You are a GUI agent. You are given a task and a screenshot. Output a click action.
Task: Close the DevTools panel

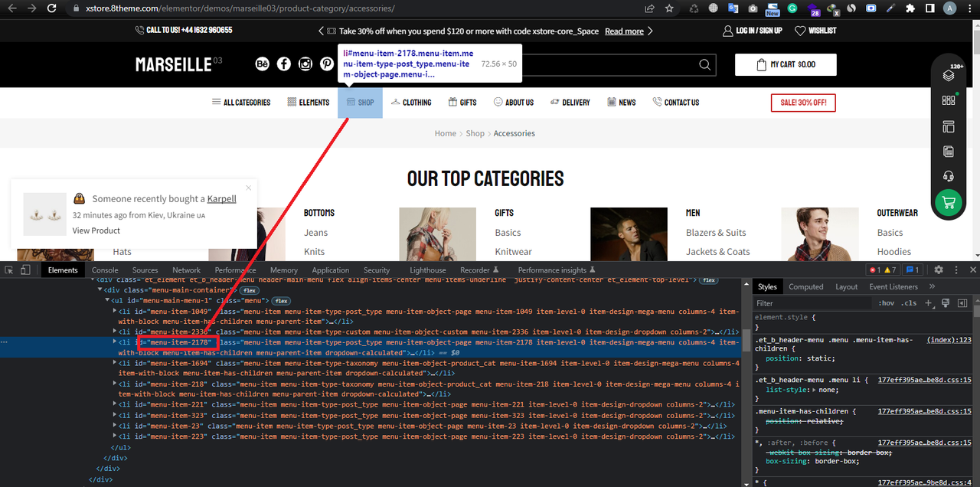pyautogui.click(x=973, y=270)
